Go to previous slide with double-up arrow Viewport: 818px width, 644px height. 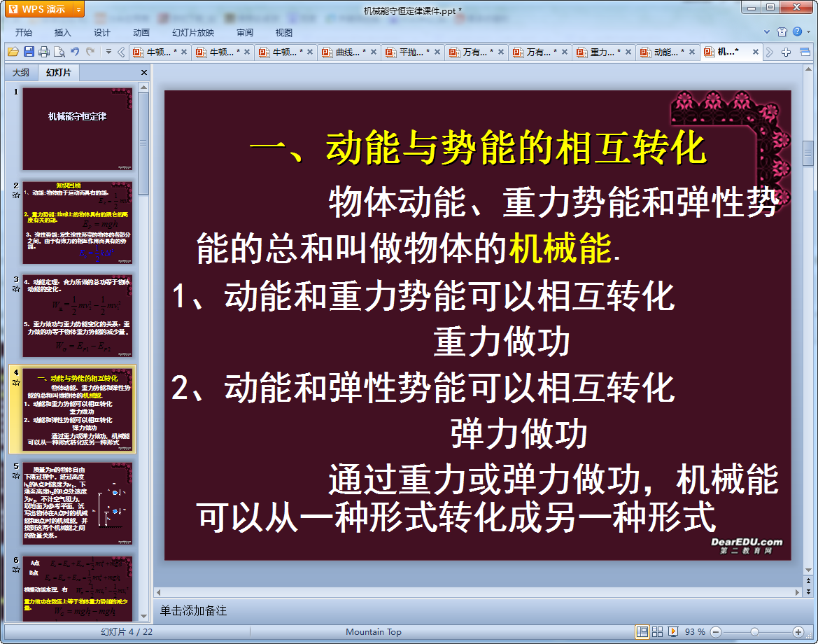click(x=808, y=580)
